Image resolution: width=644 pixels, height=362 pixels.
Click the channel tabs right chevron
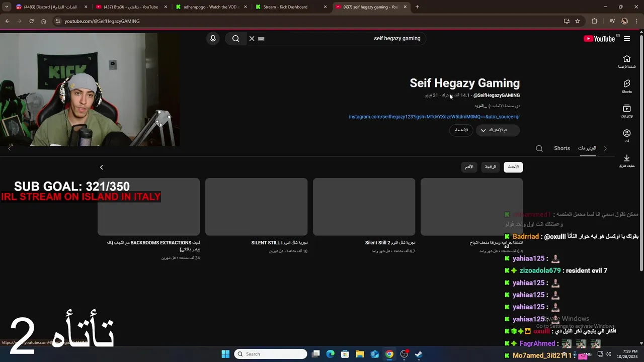click(605, 148)
